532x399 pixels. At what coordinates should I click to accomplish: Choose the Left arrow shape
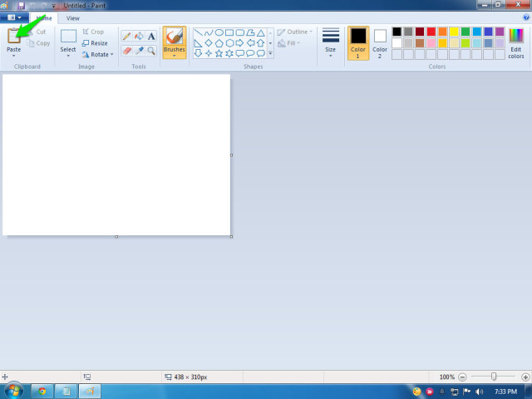(250, 43)
